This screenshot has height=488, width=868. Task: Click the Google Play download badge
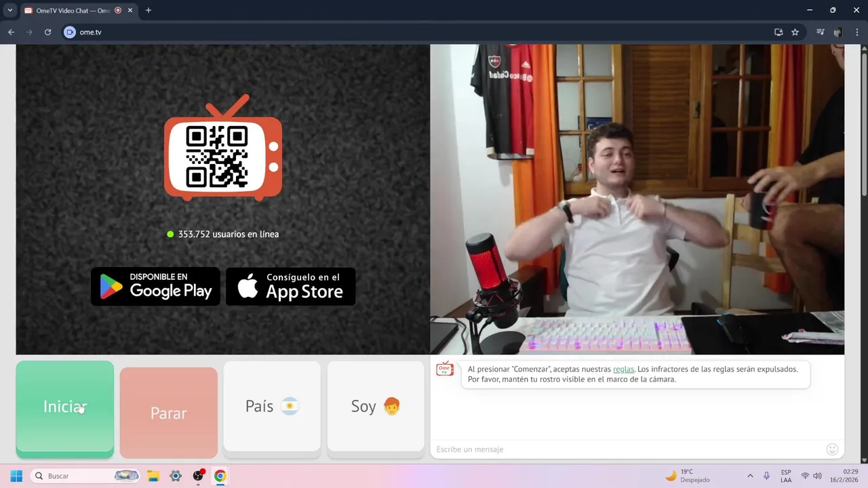(155, 286)
